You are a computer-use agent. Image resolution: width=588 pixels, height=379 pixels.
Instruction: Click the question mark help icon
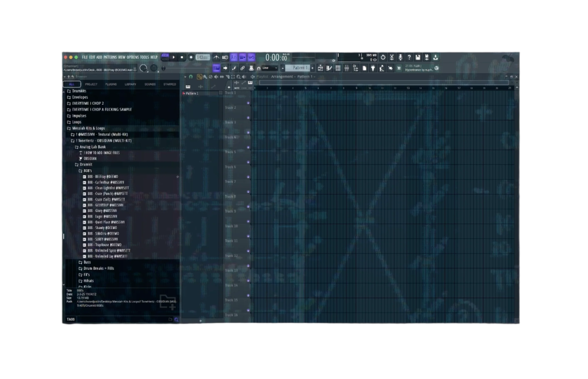(x=409, y=57)
